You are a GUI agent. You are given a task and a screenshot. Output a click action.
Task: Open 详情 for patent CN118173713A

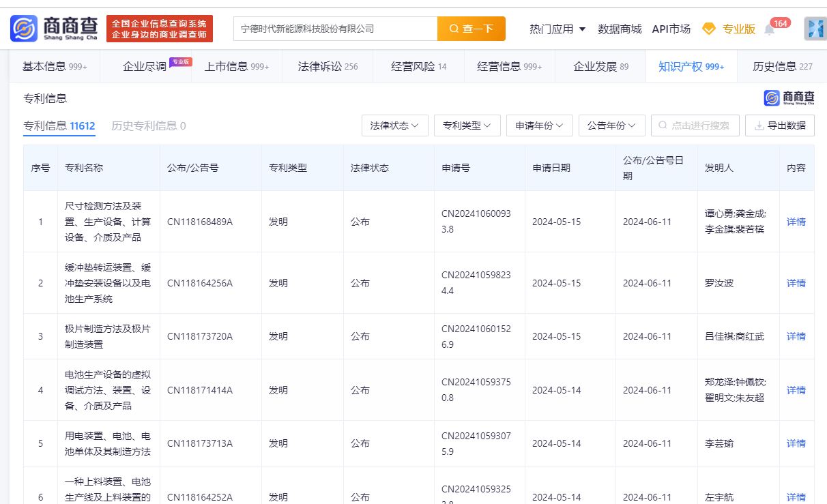[796, 443]
